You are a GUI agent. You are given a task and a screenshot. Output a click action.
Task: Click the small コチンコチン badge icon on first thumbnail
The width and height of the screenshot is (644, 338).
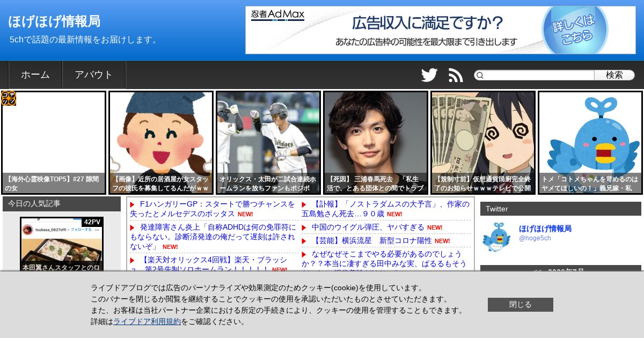[x=9, y=98]
